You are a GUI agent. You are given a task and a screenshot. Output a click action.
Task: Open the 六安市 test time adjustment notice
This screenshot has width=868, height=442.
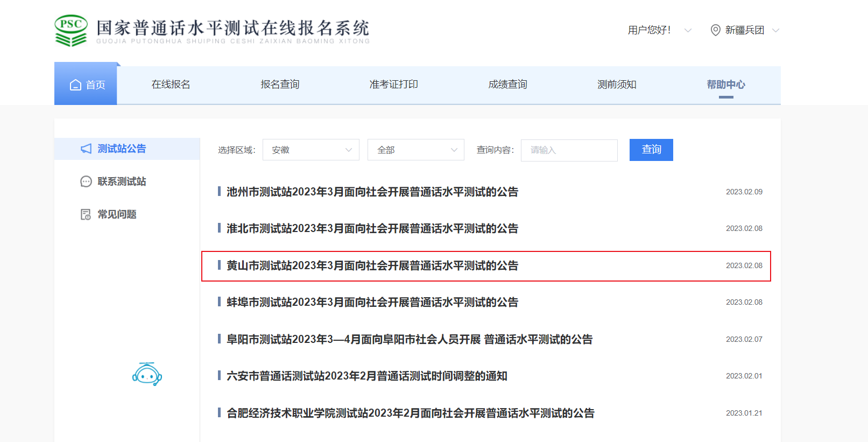pyautogui.click(x=366, y=376)
